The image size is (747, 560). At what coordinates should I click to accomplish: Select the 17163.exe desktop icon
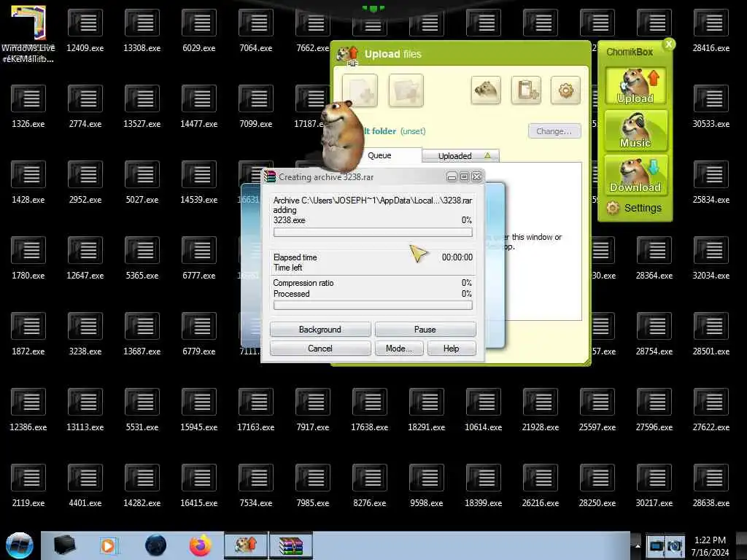(x=256, y=410)
